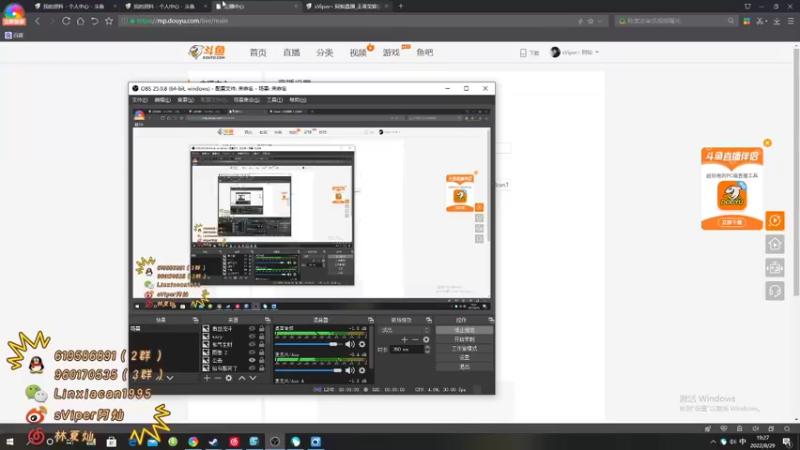The image size is (800, 450).
Task: Add a new source with the plus icon
Action: point(207,378)
